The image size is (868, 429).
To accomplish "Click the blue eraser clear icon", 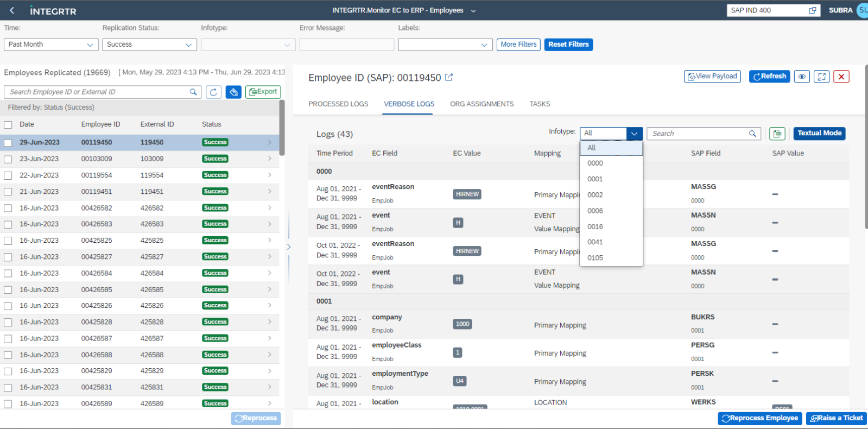I will [x=233, y=92].
